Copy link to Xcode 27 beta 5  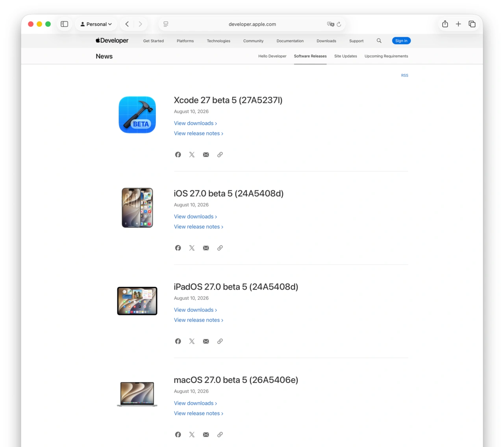click(x=220, y=155)
